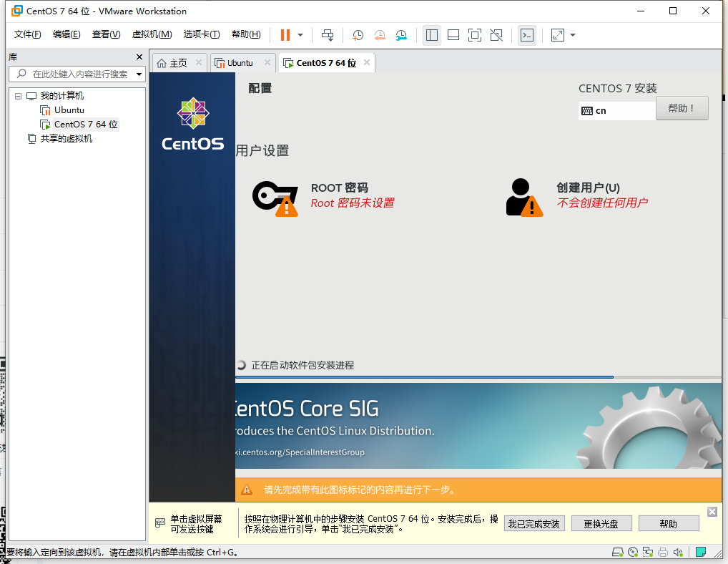Open the 虚拟机(M) menu
This screenshot has height=564, width=728.
[152, 34]
